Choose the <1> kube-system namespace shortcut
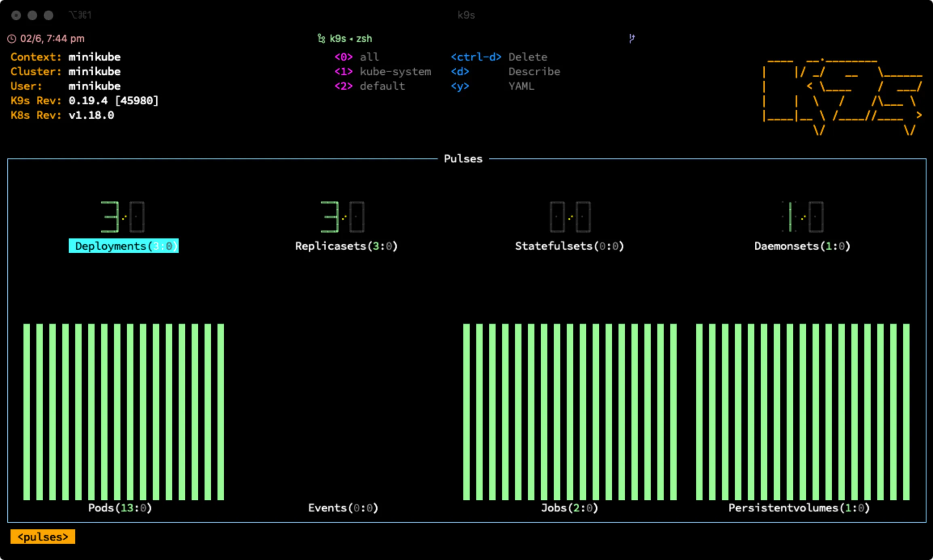 point(382,72)
